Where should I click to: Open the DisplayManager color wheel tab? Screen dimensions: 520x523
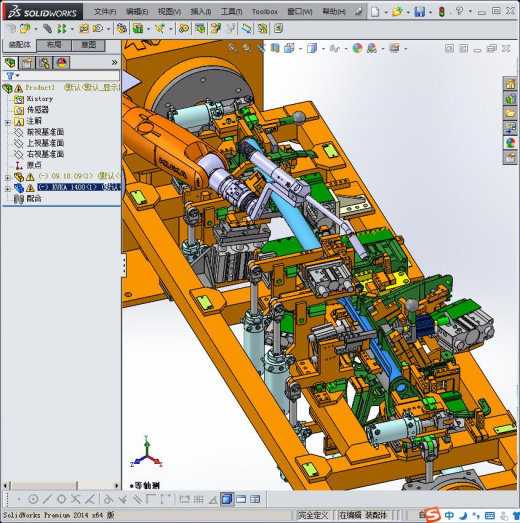61,63
